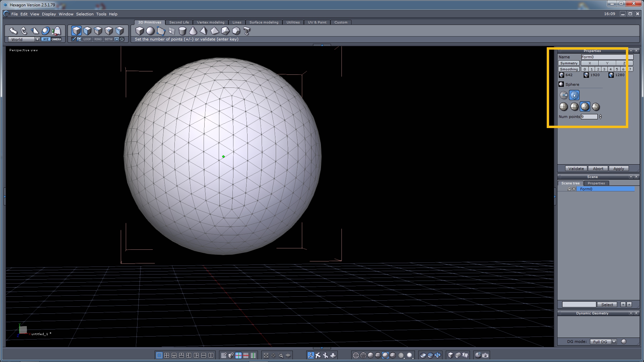Open the World coordinate dropdown
Screen dimensions: 644x362
37,39
